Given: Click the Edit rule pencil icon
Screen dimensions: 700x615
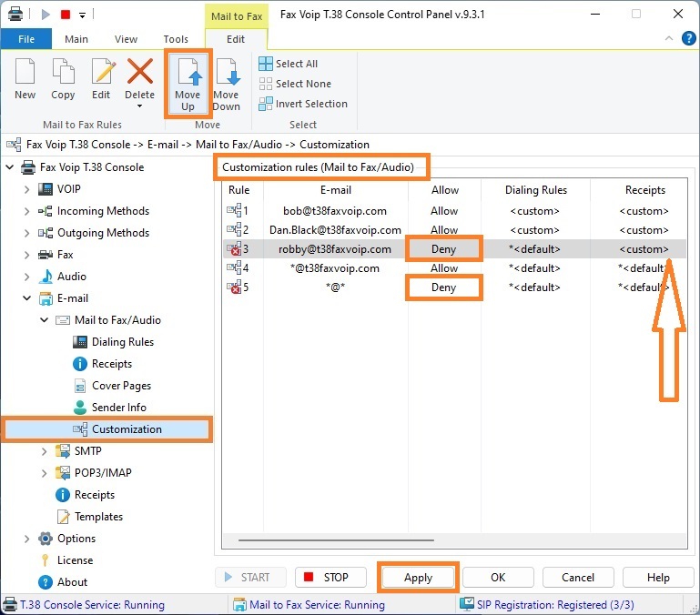Looking at the screenshot, I should pyautogui.click(x=103, y=71).
